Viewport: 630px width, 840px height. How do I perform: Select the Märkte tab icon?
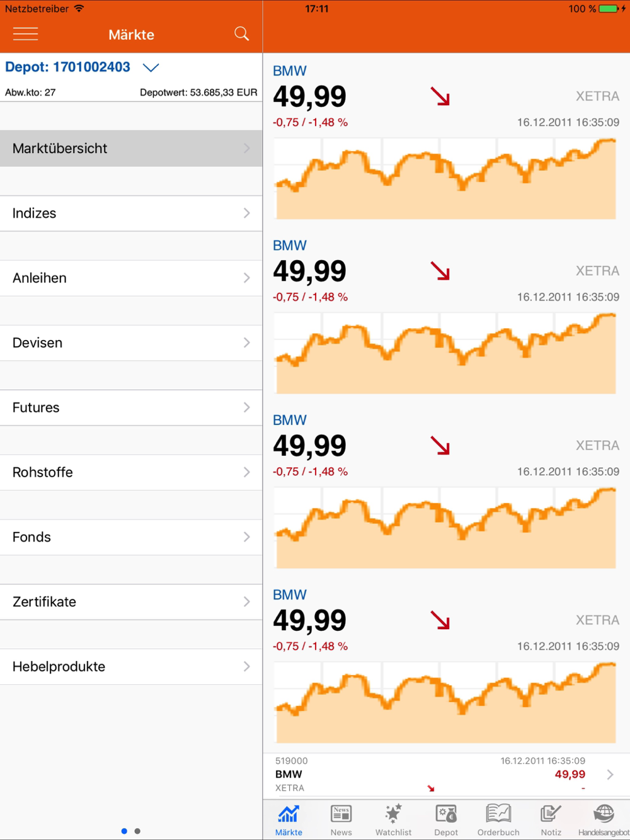point(289,814)
